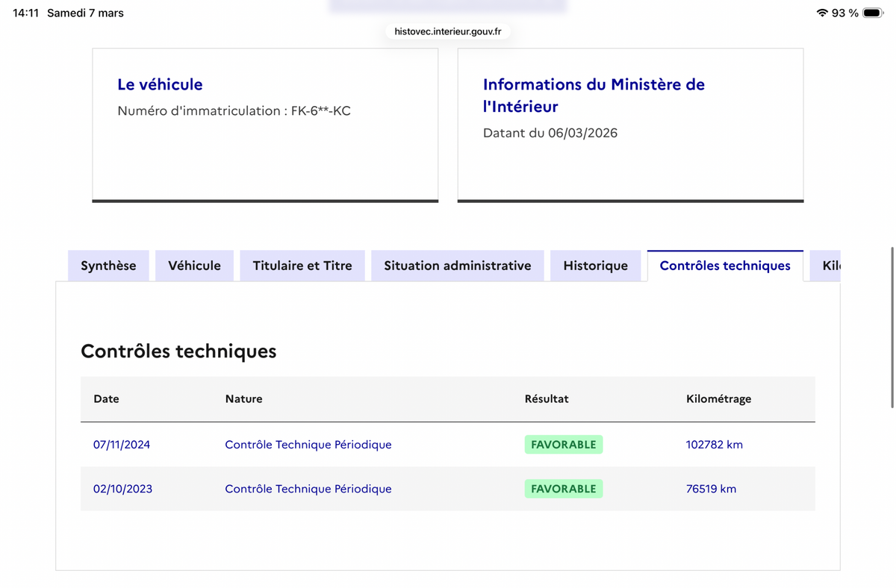Viewport: 896px width, 588px height.
Task: Click the 76519 km mileage value
Action: pos(711,489)
